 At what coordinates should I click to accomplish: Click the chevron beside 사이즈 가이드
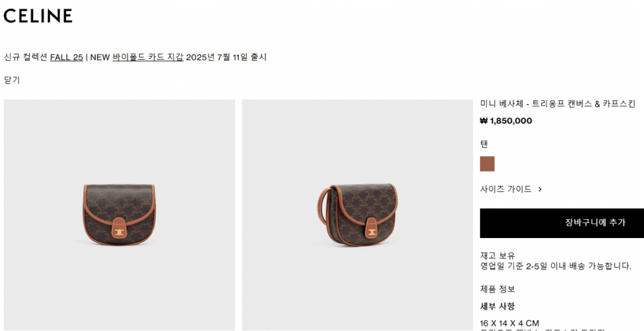[x=540, y=190]
